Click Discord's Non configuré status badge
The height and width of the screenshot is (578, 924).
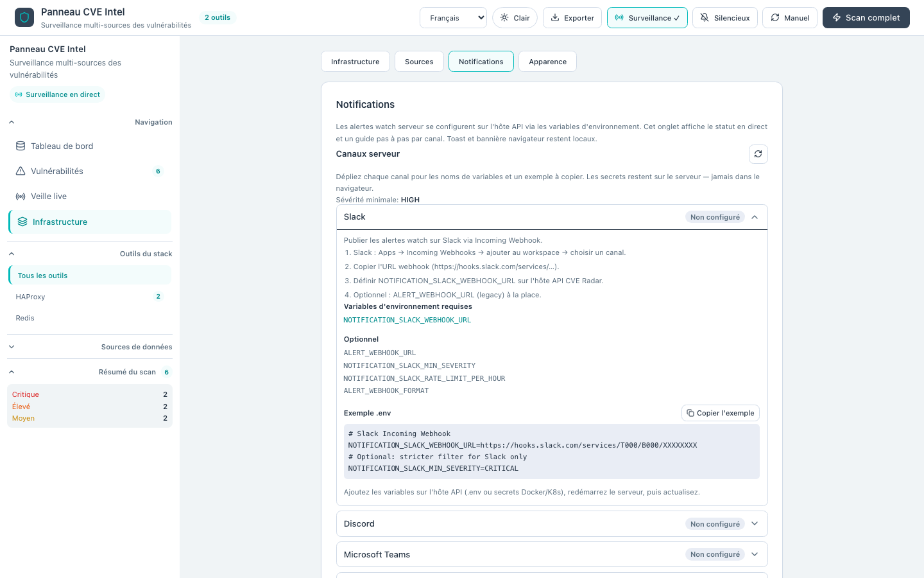(x=715, y=524)
